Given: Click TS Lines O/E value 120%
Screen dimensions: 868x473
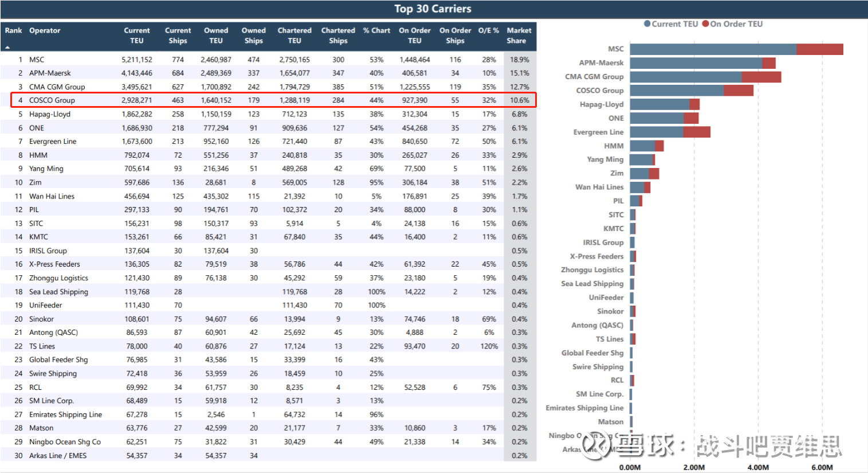Looking at the screenshot, I should pyautogui.click(x=489, y=346).
